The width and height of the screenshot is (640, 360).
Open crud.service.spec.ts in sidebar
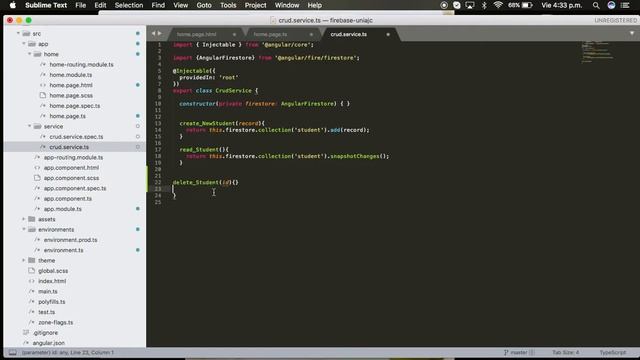[x=76, y=137]
